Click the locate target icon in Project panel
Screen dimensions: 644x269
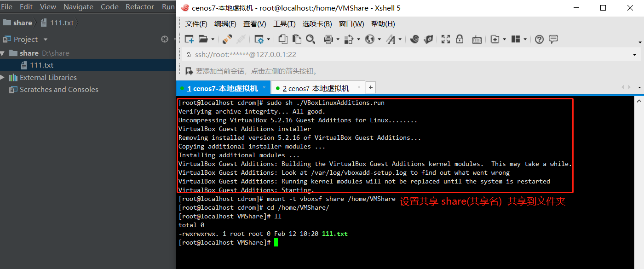[x=165, y=39]
